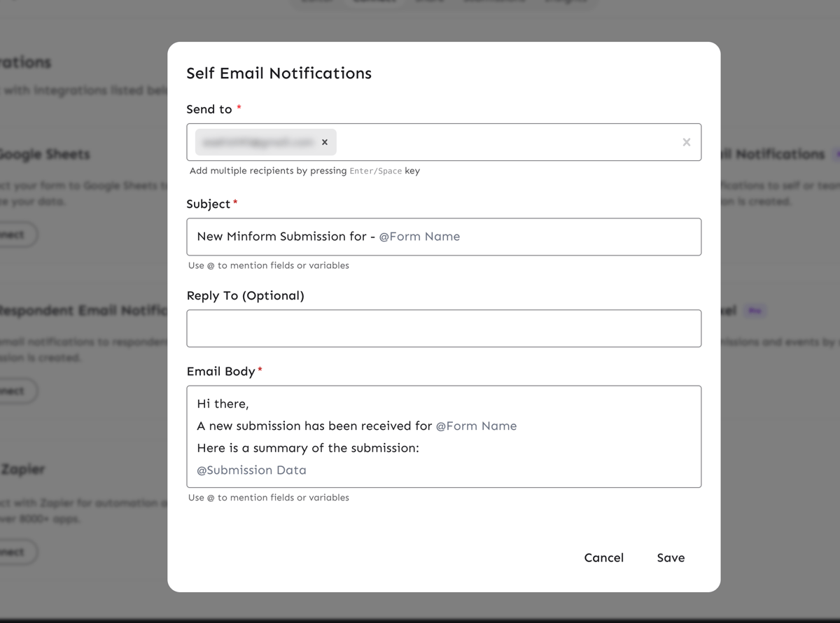The width and height of the screenshot is (840, 623).
Task: Click into the Email Body text area
Action: pos(444,437)
